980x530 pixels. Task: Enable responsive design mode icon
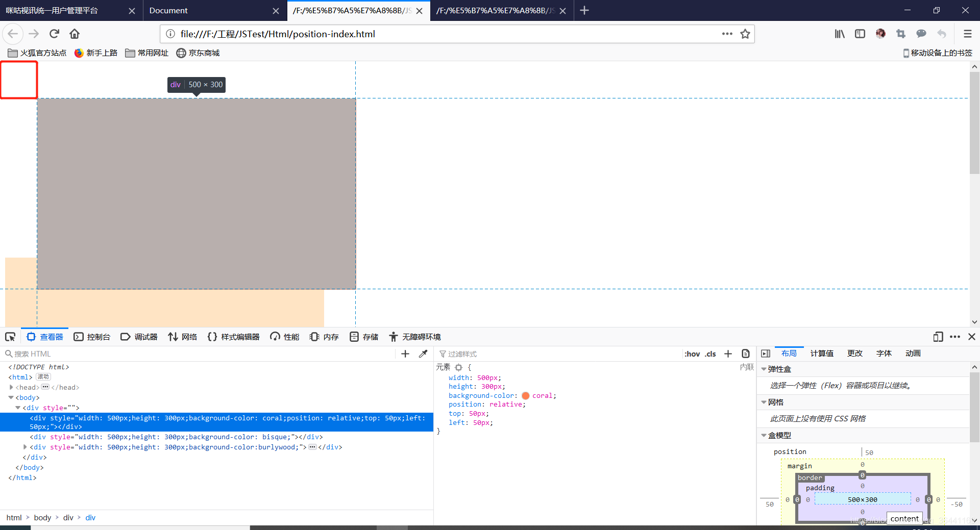(938, 337)
